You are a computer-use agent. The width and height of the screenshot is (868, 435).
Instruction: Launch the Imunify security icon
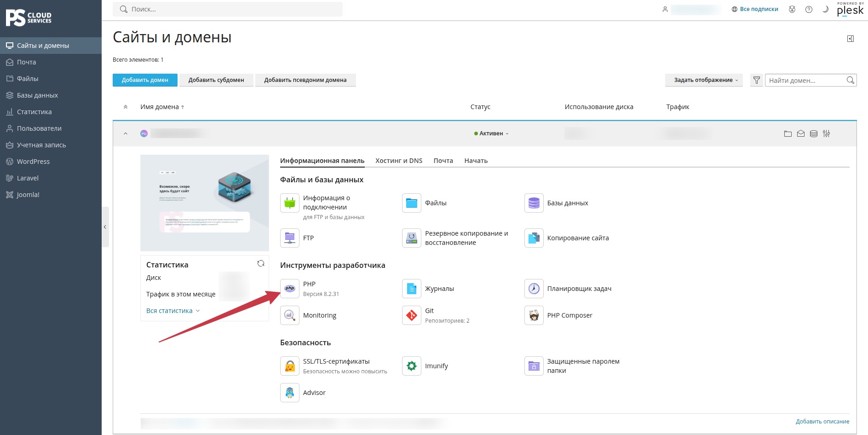tap(412, 366)
